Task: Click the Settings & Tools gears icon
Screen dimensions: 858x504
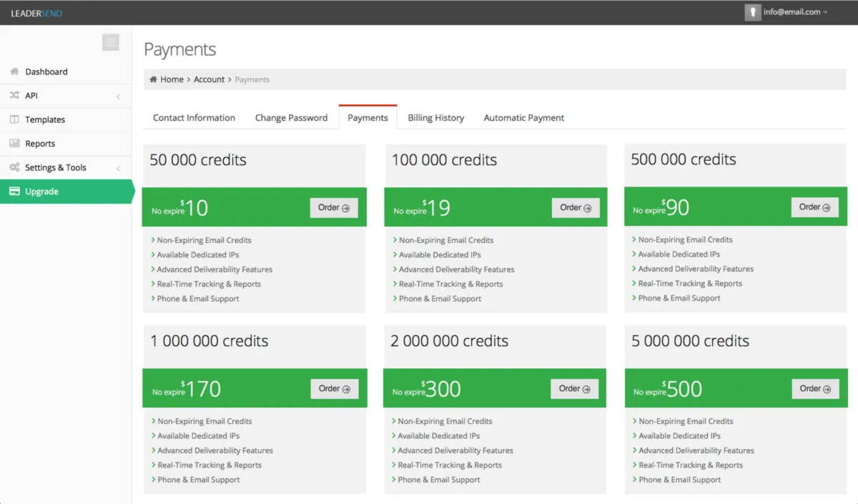Action: pos(14,167)
